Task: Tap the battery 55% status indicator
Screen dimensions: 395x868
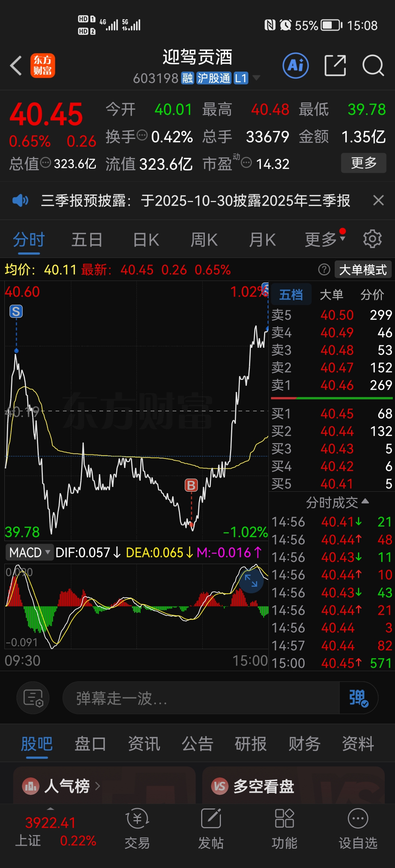Action: 319,25
